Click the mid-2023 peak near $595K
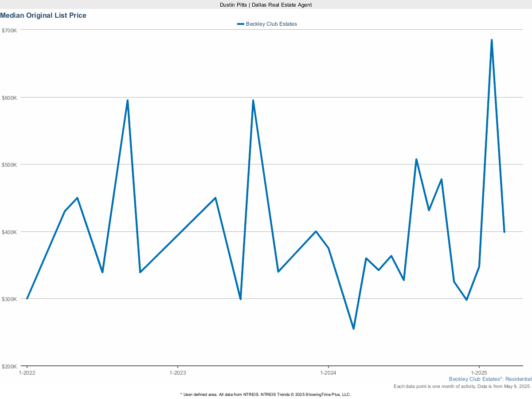The image size is (532, 399). point(253,100)
